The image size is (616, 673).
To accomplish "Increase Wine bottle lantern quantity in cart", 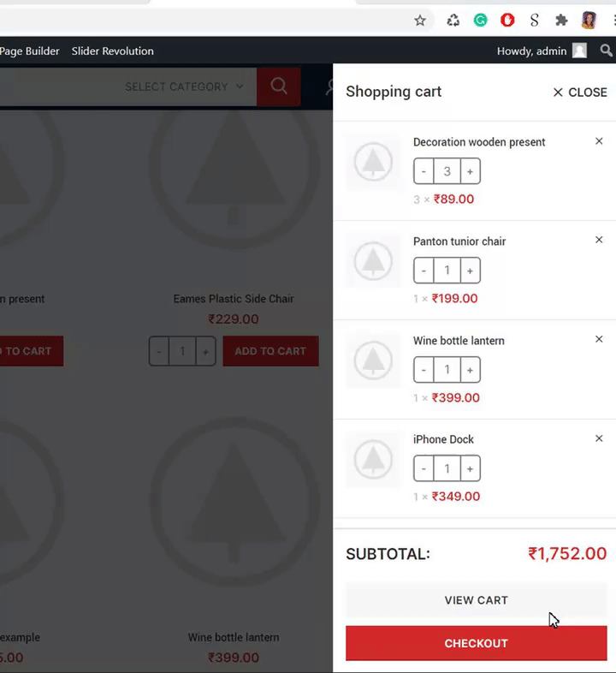I will coord(471,370).
